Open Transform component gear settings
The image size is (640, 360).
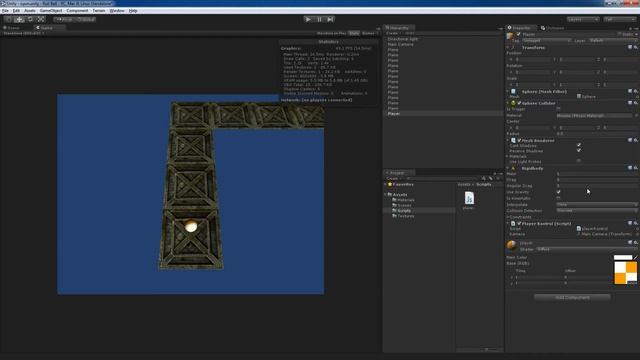click(x=636, y=47)
